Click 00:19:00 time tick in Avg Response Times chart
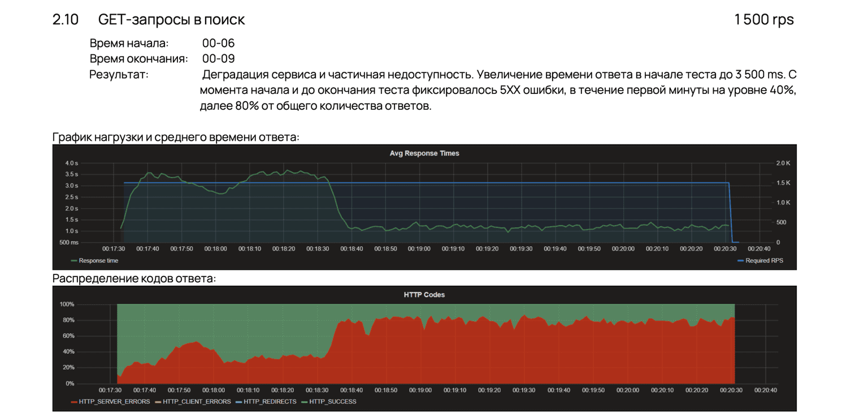868x414 pixels. 419,249
